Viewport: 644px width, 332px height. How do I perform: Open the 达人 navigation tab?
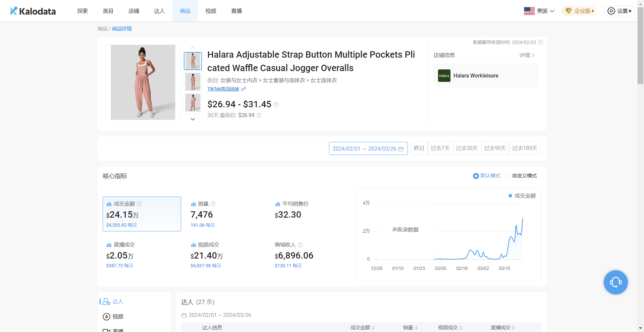159,11
